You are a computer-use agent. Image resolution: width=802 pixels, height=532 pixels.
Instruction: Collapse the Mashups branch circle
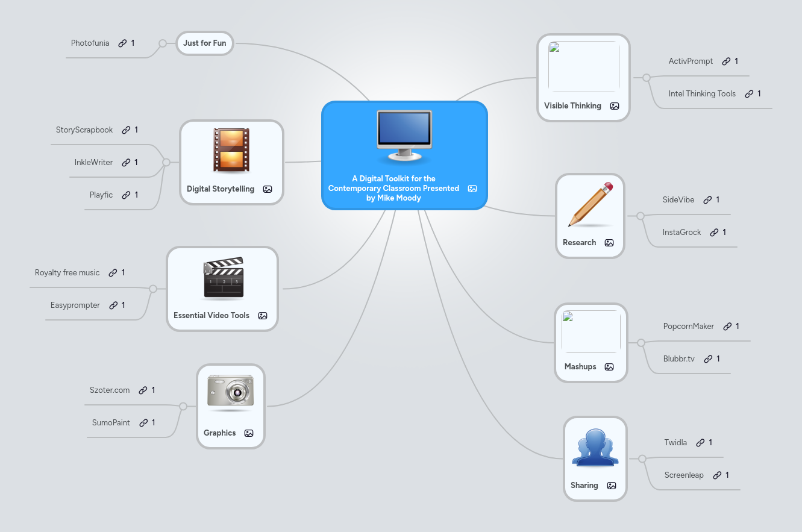coord(641,342)
